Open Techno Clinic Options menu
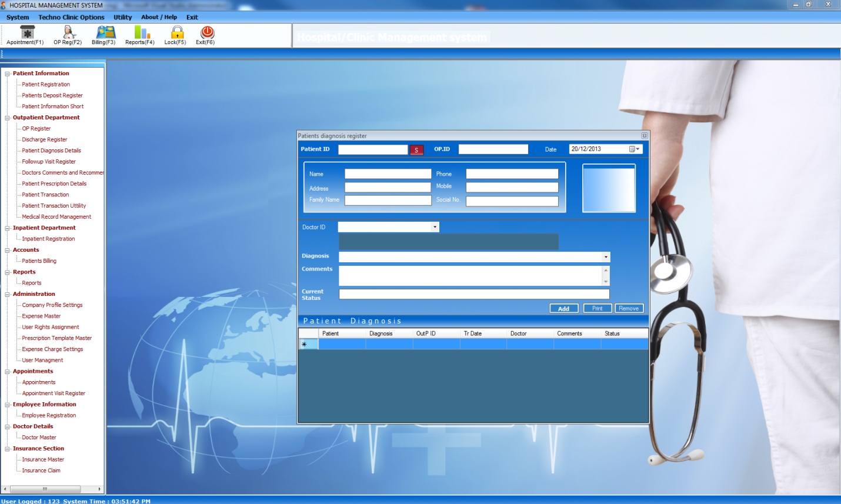Image resolution: width=841 pixels, height=504 pixels. 71,17
